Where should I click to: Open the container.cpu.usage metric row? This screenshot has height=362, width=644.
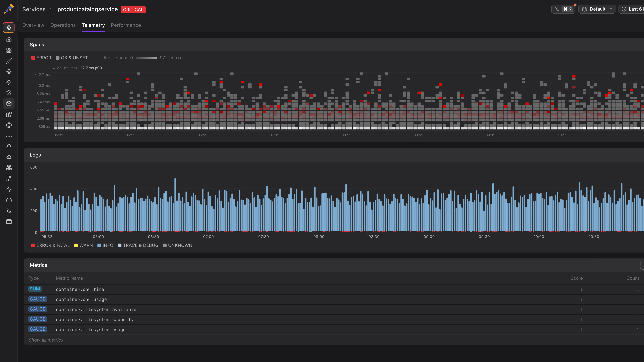(334, 299)
